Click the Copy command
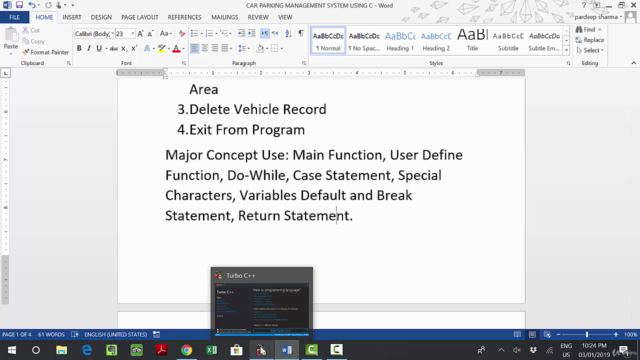This screenshot has width=640, height=360. pyautogui.click(x=33, y=41)
